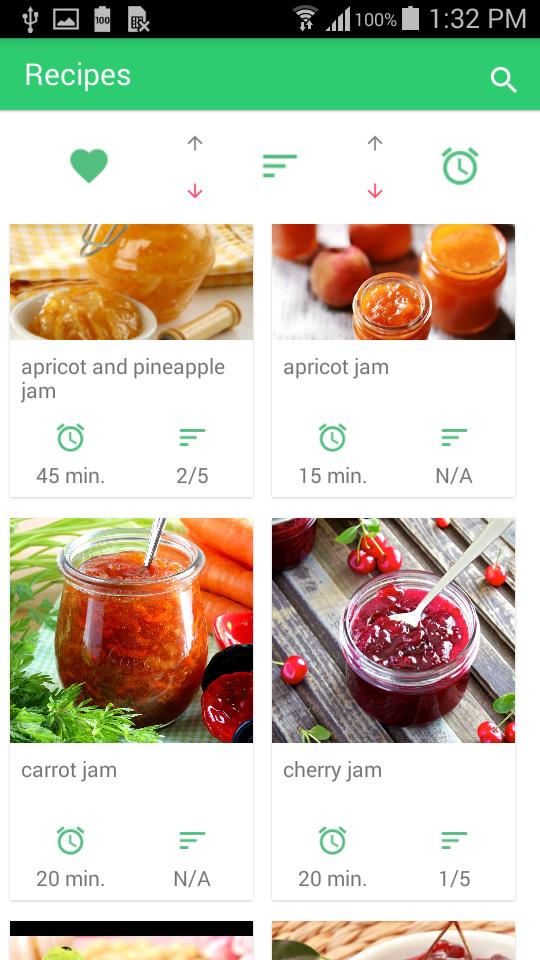This screenshot has height=960, width=540.
Task: Sort ascending with right up arrow
Action: click(375, 143)
